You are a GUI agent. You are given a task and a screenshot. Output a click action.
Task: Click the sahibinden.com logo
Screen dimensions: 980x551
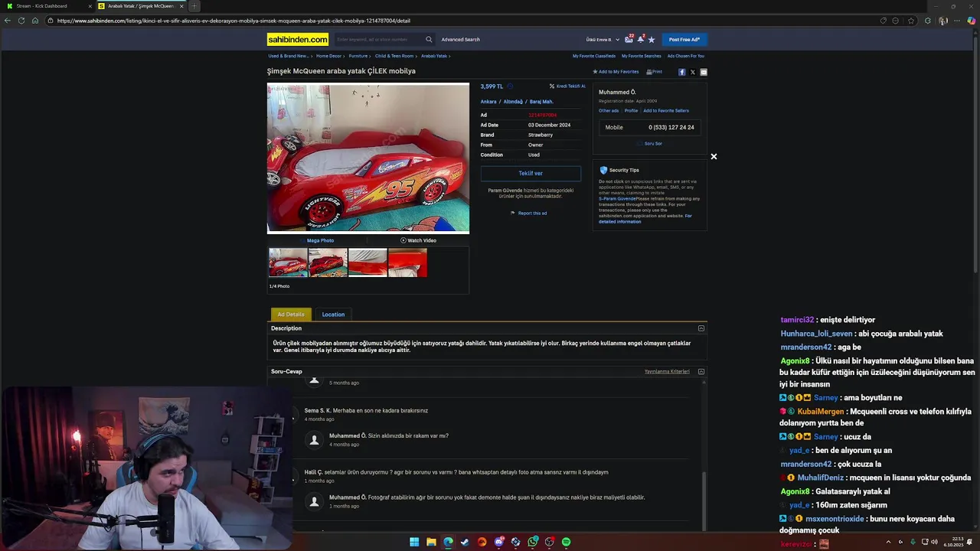[x=298, y=39]
